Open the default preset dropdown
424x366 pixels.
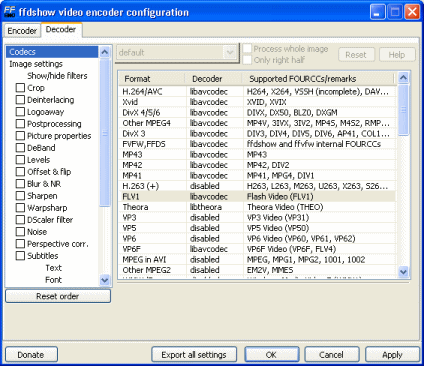[230, 52]
